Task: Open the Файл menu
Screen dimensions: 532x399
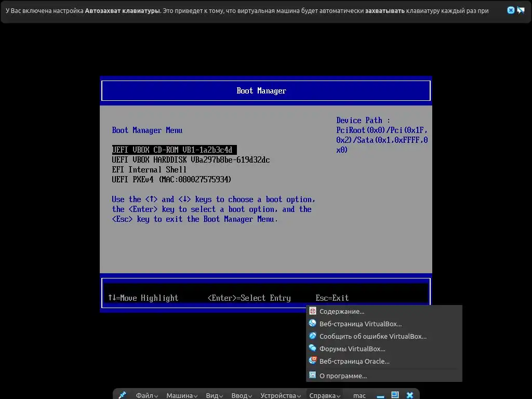Action: click(x=147, y=395)
